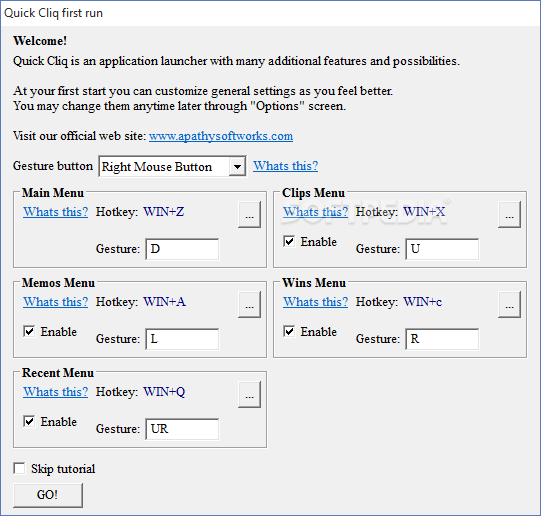This screenshot has width=541, height=516.
Task: Open 'Whats this?' in Memos Menu group
Action: 56,302
